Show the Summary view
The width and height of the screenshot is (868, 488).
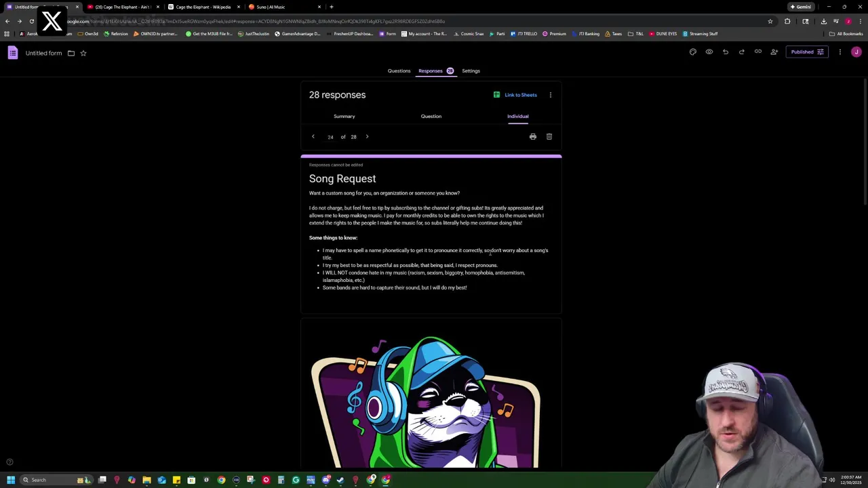344,116
